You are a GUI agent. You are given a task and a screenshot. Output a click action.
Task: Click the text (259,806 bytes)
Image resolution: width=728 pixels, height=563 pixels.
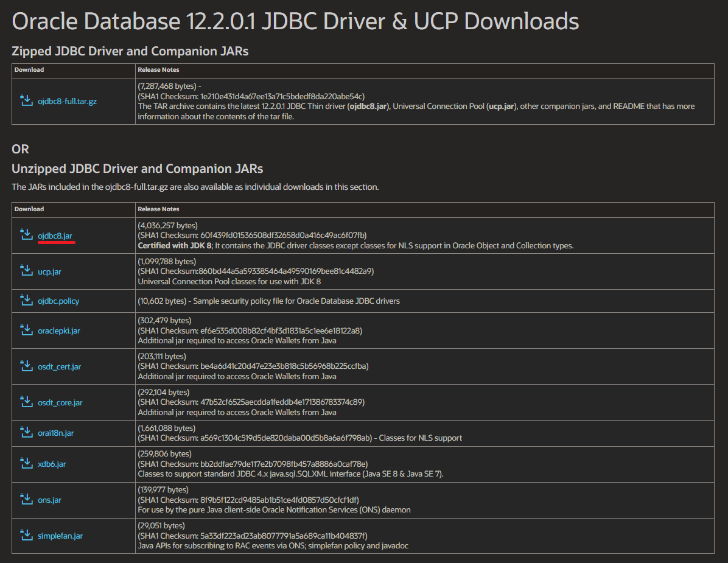pyautogui.click(x=164, y=453)
